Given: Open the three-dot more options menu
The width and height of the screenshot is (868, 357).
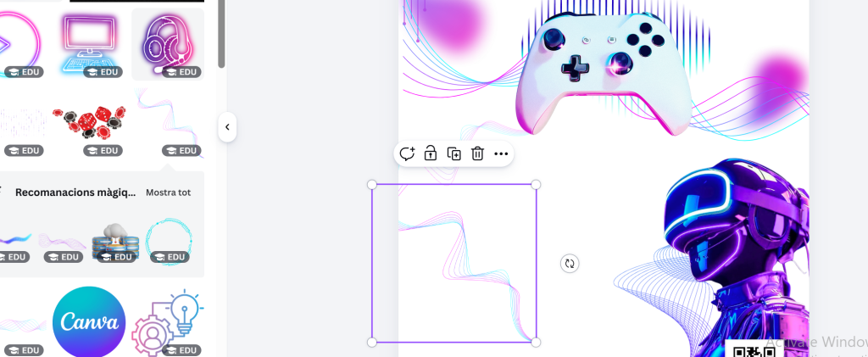Looking at the screenshot, I should tap(501, 153).
